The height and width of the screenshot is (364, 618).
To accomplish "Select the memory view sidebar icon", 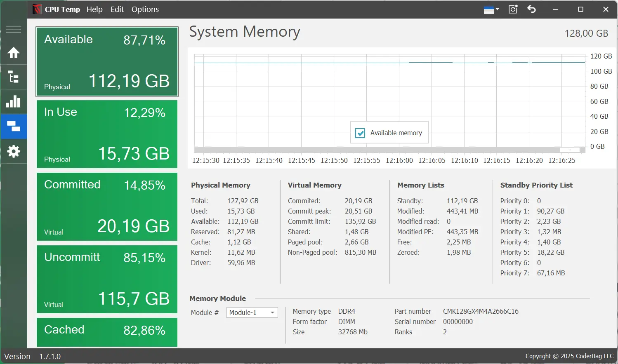I will [x=14, y=126].
